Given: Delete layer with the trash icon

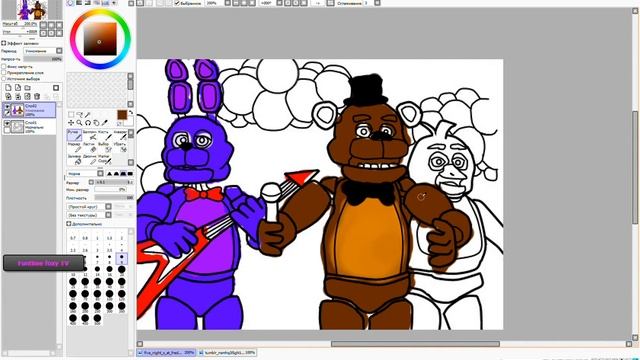Looking at the screenshot, I should coord(37,96).
